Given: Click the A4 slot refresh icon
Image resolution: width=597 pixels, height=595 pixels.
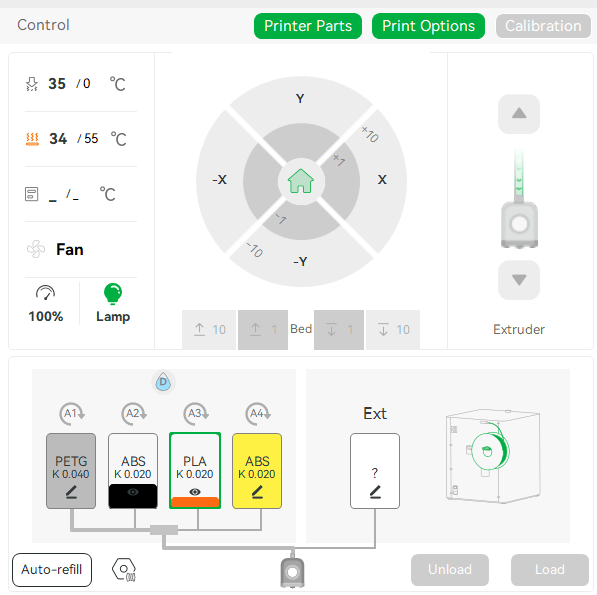Looking at the screenshot, I should point(258,413).
